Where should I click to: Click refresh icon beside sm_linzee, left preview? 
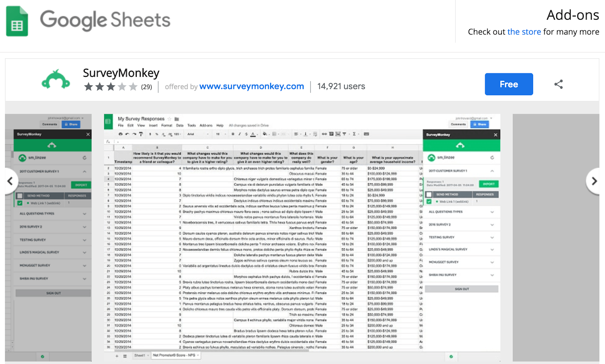click(x=85, y=158)
